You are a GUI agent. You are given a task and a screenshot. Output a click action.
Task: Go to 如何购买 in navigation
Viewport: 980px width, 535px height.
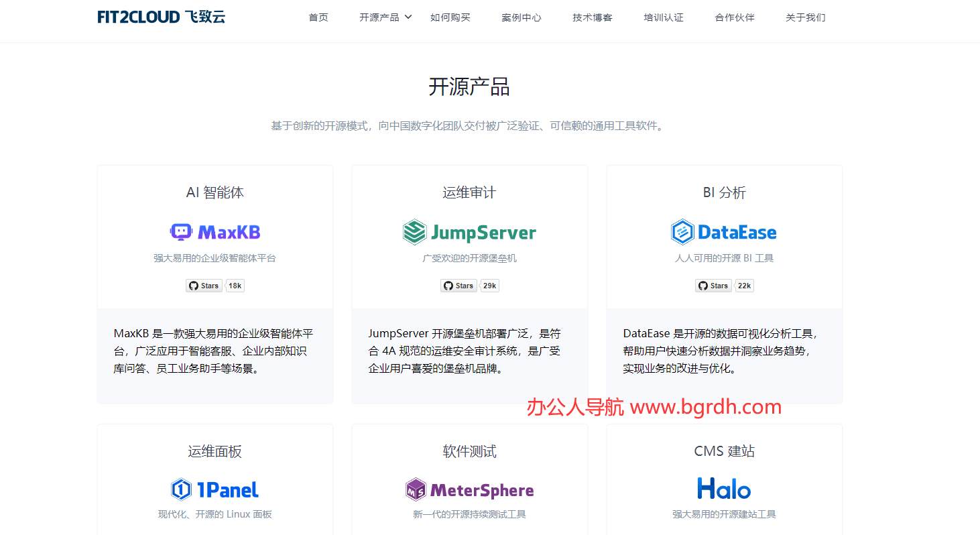click(450, 17)
